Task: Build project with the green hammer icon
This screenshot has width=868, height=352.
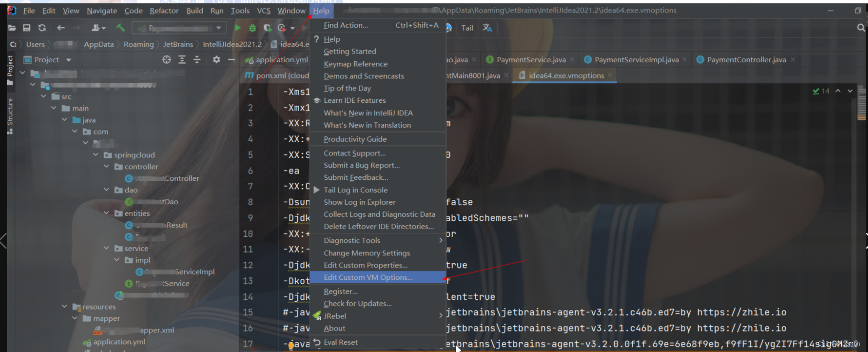Action: [120, 28]
